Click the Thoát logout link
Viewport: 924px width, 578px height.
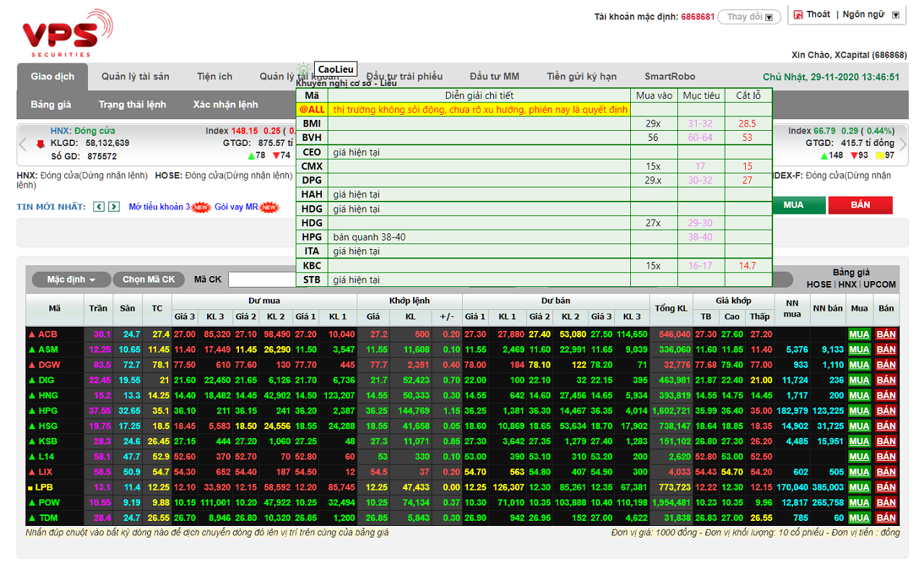click(818, 14)
